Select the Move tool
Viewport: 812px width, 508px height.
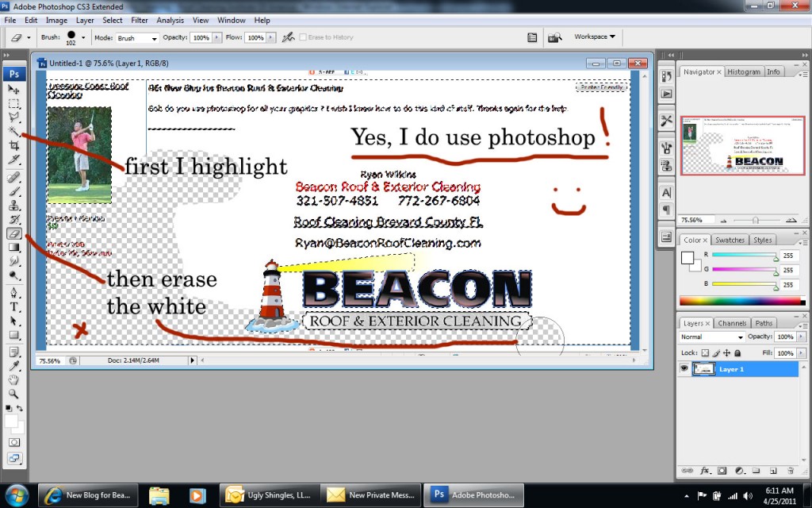pos(14,90)
